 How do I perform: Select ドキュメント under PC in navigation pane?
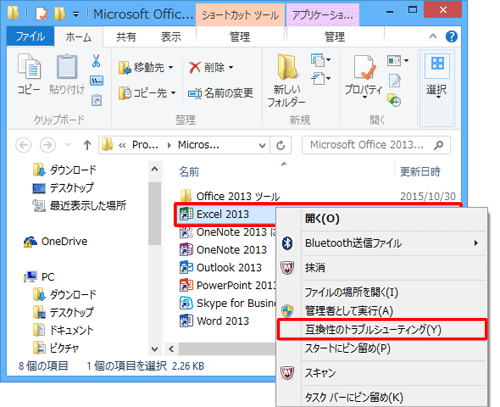click(63, 330)
